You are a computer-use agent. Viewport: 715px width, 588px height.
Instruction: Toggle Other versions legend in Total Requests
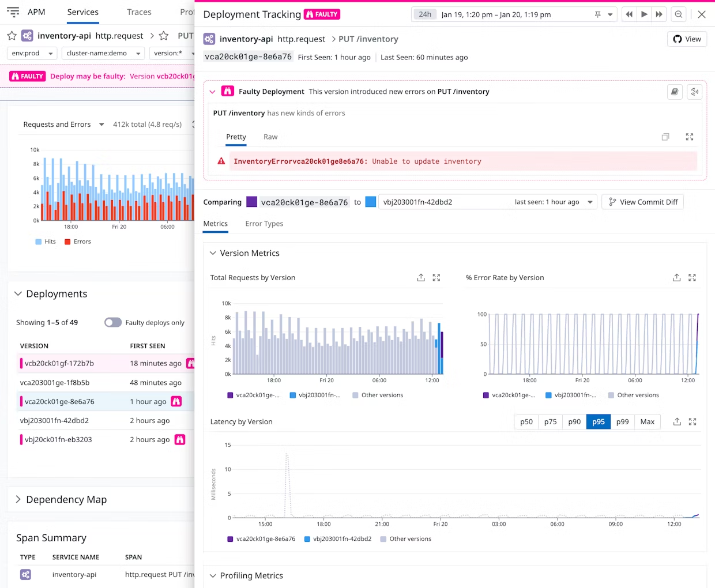pyautogui.click(x=378, y=395)
